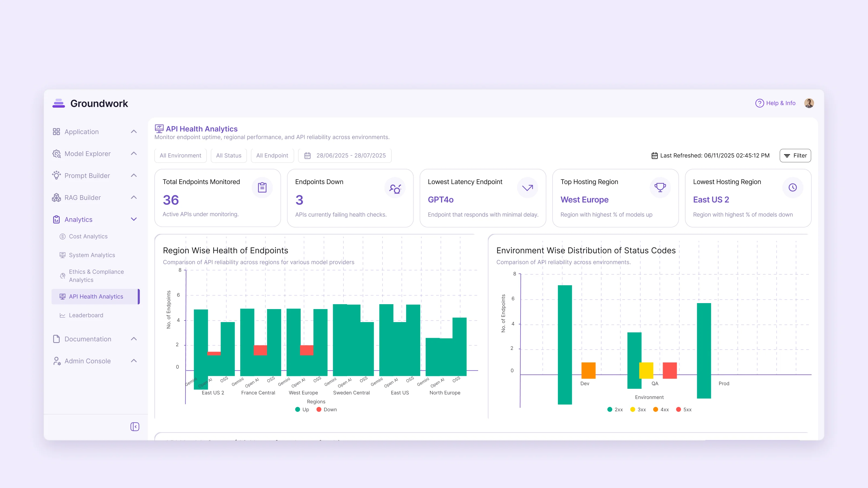This screenshot has height=488, width=868.
Task: Click the calendar icon beside Last Refreshed
Action: pyautogui.click(x=654, y=156)
